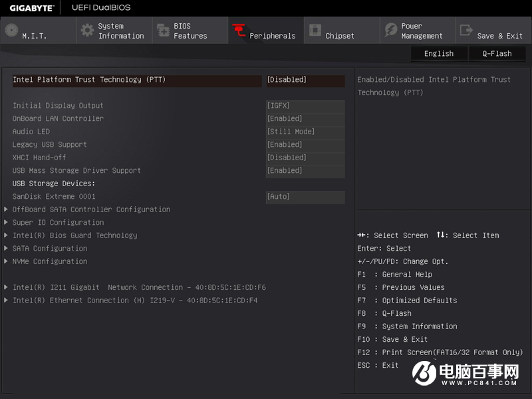Viewport: 532px width, 399px height.
Task: Toggle the OnBoard LAN Controller Enabled value
Action: (x=305, y=119)
